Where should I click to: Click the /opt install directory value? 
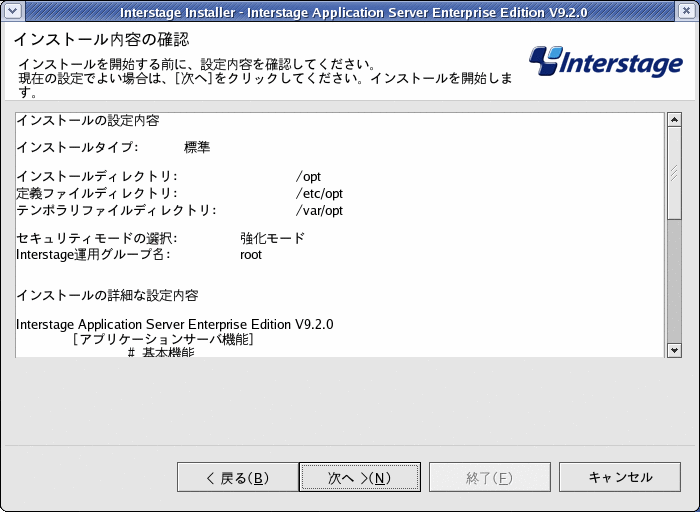coord(308,177)
